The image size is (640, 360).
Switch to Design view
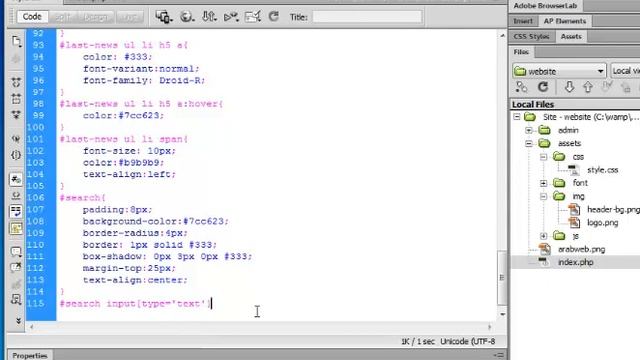tap(96, 17)
